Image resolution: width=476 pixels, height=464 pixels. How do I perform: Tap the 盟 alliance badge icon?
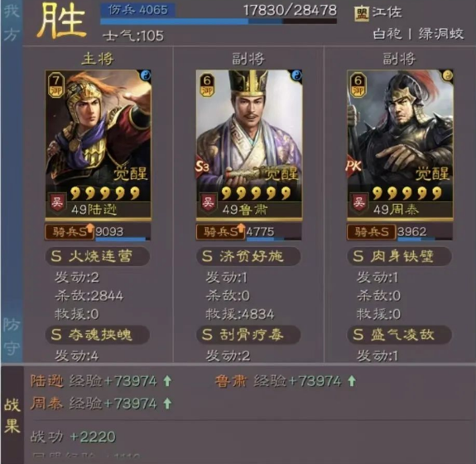coord(362,14)
